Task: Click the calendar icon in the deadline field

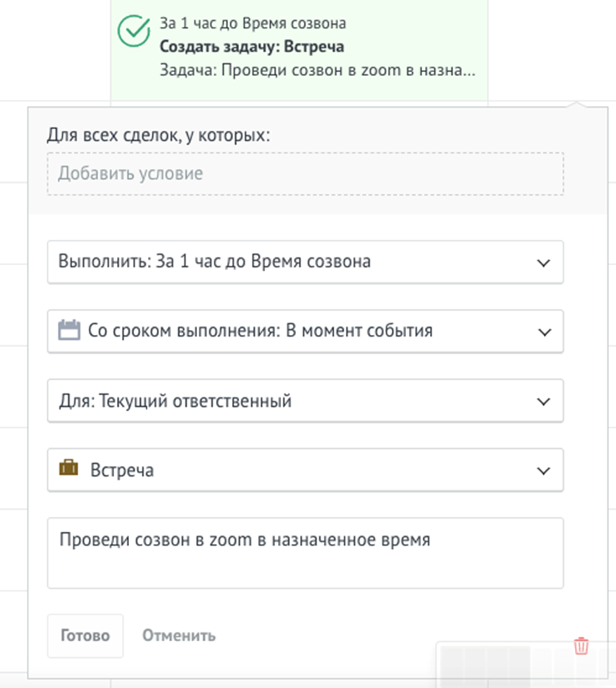Action: coord(70,330)
